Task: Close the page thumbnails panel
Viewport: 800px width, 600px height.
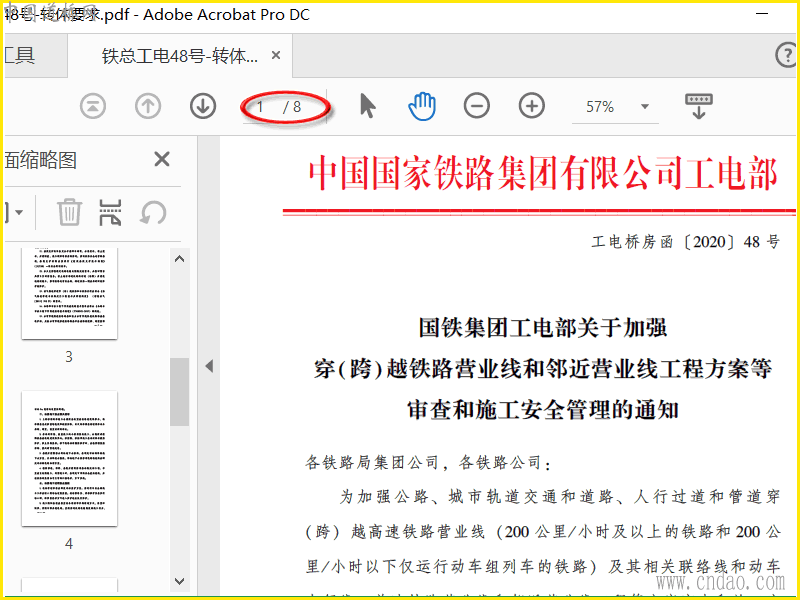Action: tap(162, 160)
